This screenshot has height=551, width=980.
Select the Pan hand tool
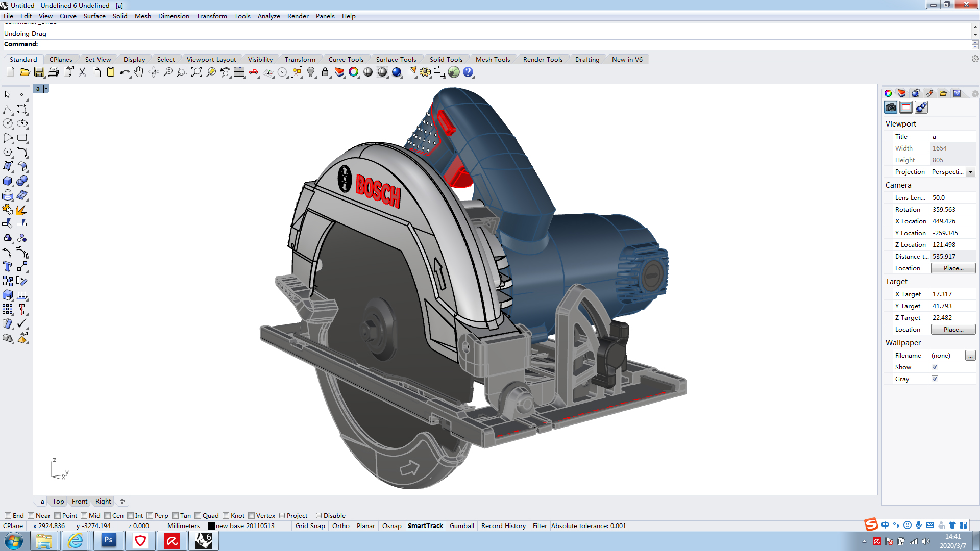pos(139,72)
